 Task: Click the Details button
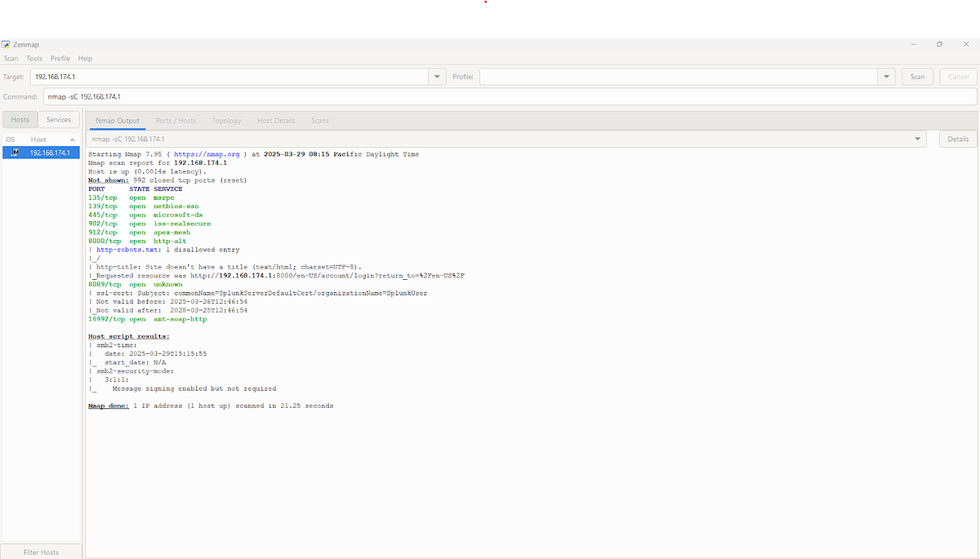pyautogui.click(x=957, y=139)
